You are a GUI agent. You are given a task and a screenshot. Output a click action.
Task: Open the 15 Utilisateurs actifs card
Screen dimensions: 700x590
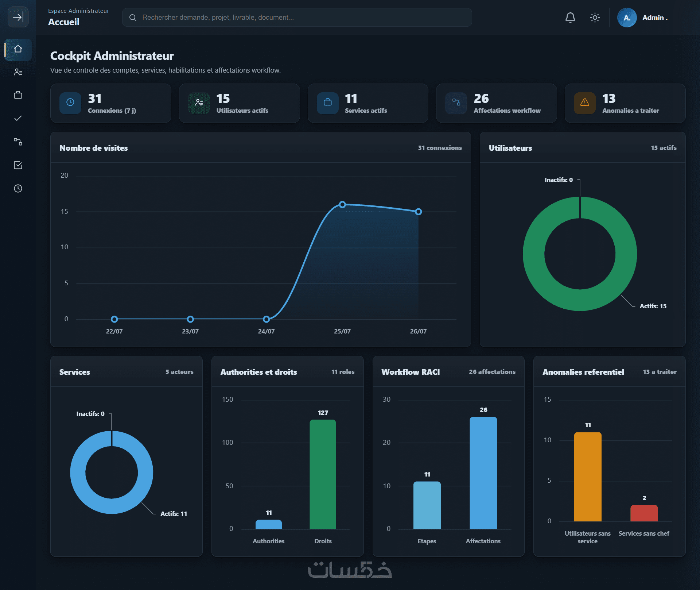pos(239,103)
